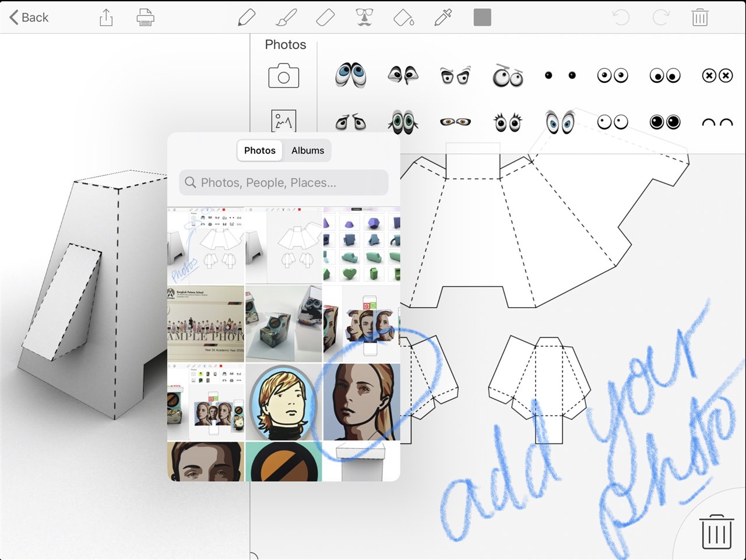
Task: Pick the eyedropper color sampler
Action: coord(443,17)
